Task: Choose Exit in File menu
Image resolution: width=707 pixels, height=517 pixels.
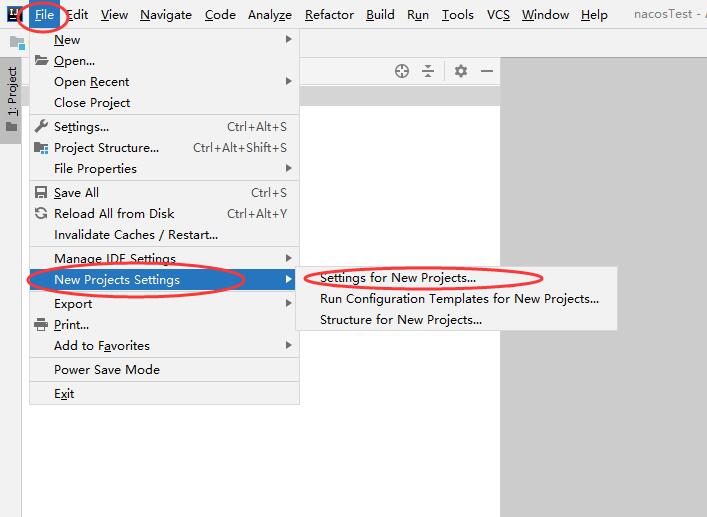Action: tap(164, 393)
